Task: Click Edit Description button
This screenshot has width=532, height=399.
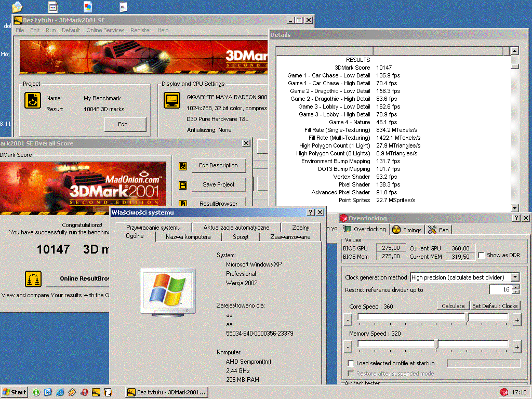Action: click(x=219, y=165)
